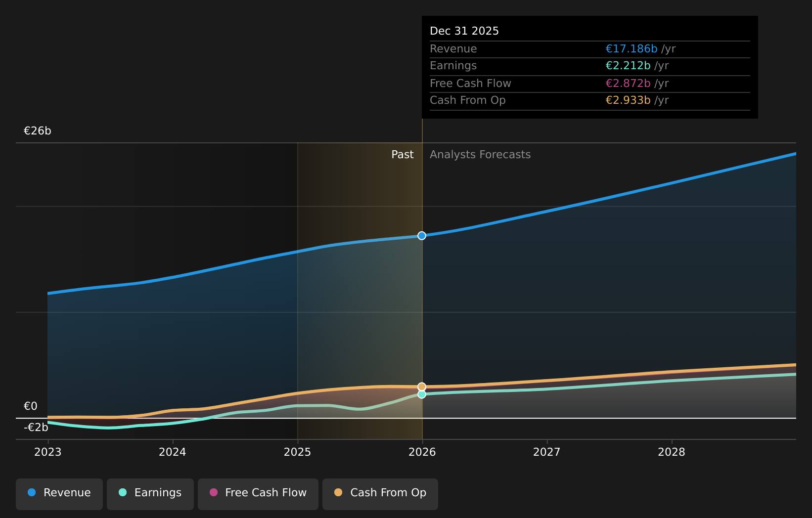Select the Revenue data point marker on the chart
This screenshot has height=518, width=812.
tap(421, 236)
